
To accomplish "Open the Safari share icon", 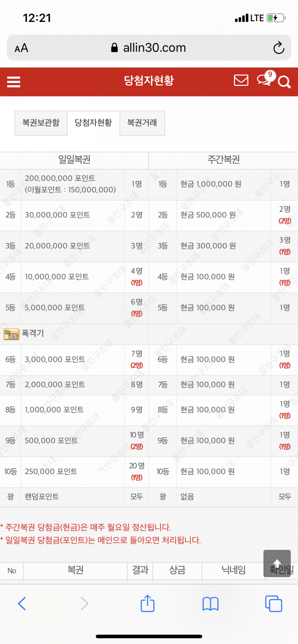I will pyautogui.click(x=148, y=603).
